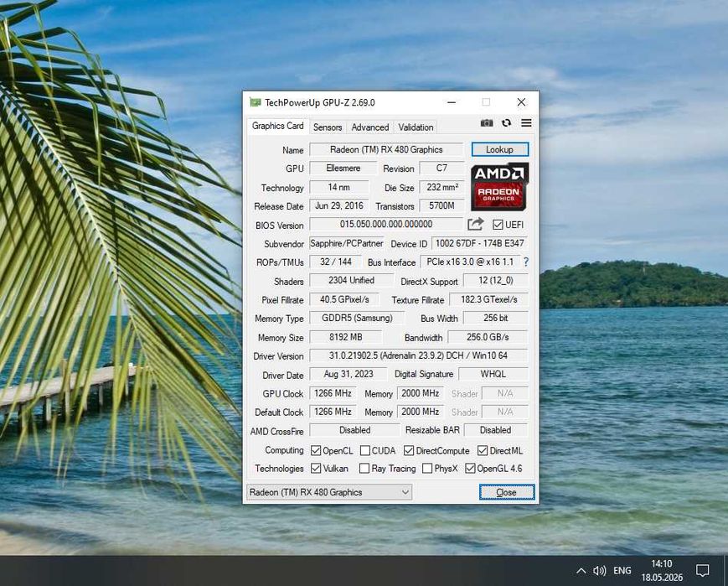The height and width of the screenshot is (586, 728).
Task: Click the ROPs/TMUs value 32 / 144
Action: pyautogui.click(x=336, y=262)
